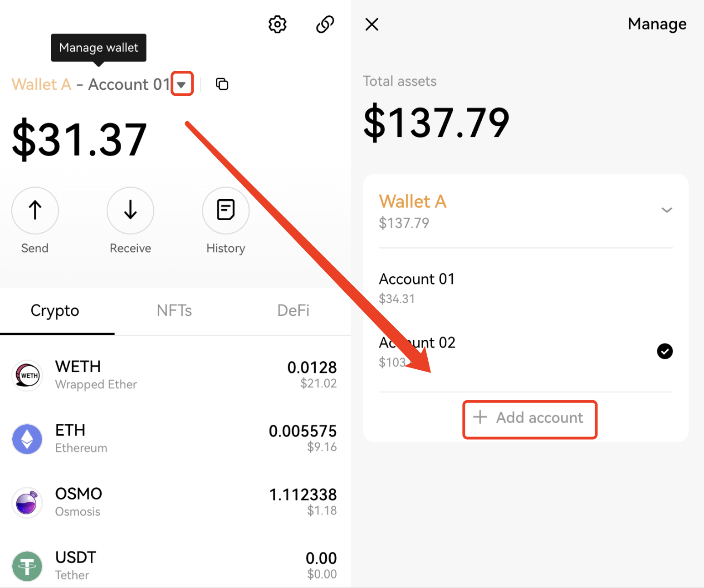Viewport: 704px width, 588px height.
Task: Collapse Wallet A using chevron
Action: pos(666,210)
